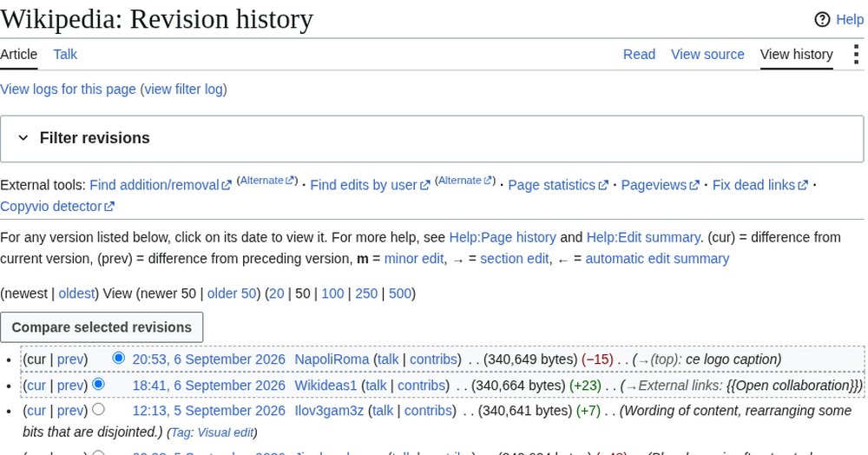Show 20 revisions per page
The height and width of the screenshot is (455, 868).
click(x=276, y=293)
